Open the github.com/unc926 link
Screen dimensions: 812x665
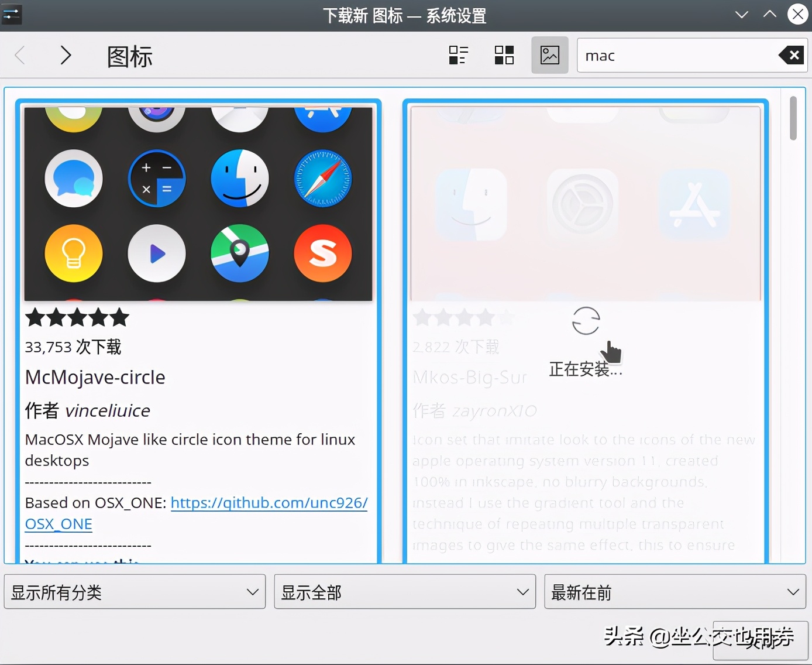pyautogui.click(x=269, y=503)
